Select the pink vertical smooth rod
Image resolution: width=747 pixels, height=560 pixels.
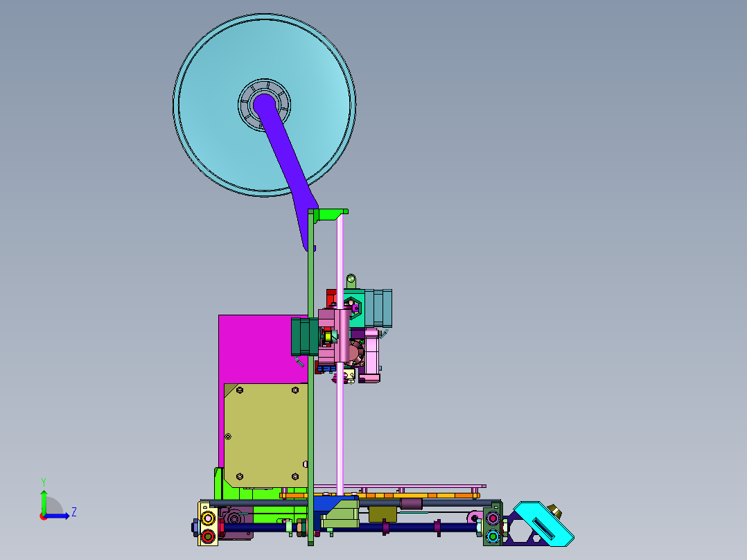[340, 429]
